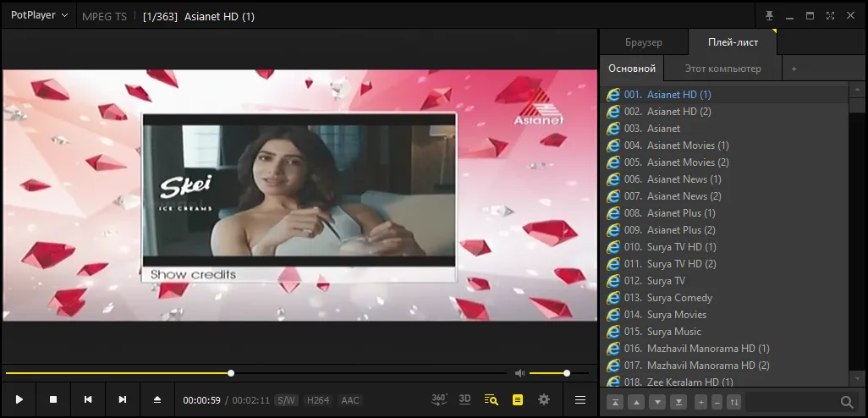Skip to the next playlist item
The width and height of the screenshot is (868, 418).
pos(123,399)
